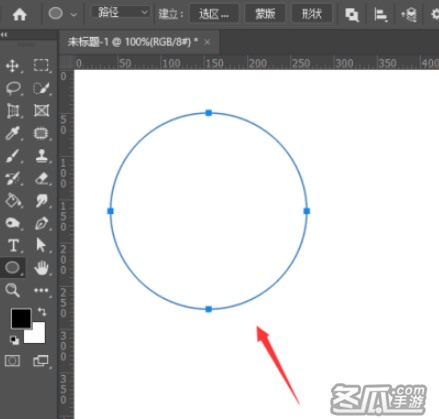Select the Horizontal Type tool

point(13,245)
